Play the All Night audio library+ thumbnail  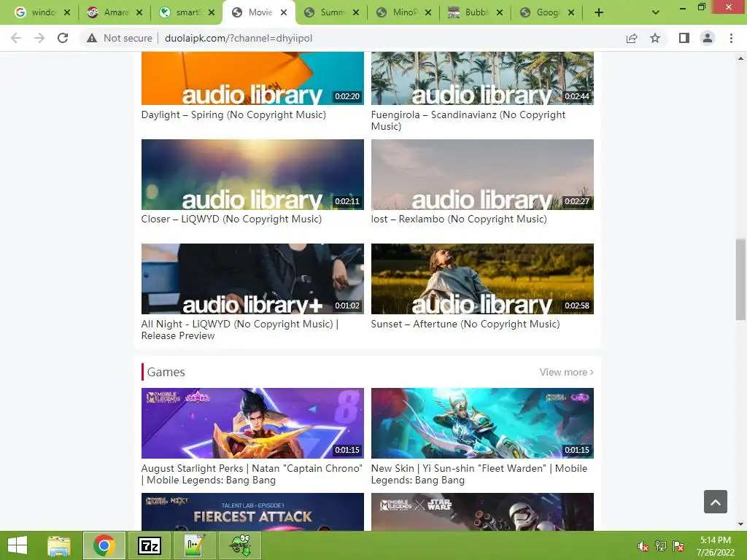click(252, 279)
